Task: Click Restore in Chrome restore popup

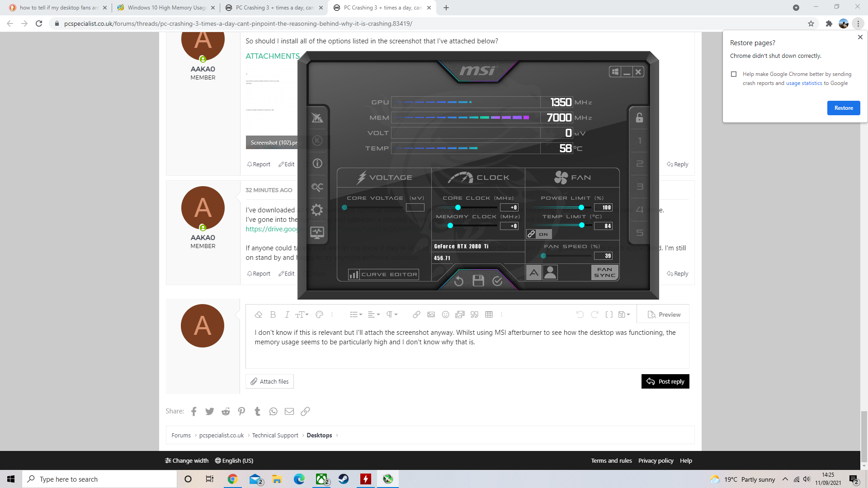Action: pyautogui.click(x=844, y=108)
